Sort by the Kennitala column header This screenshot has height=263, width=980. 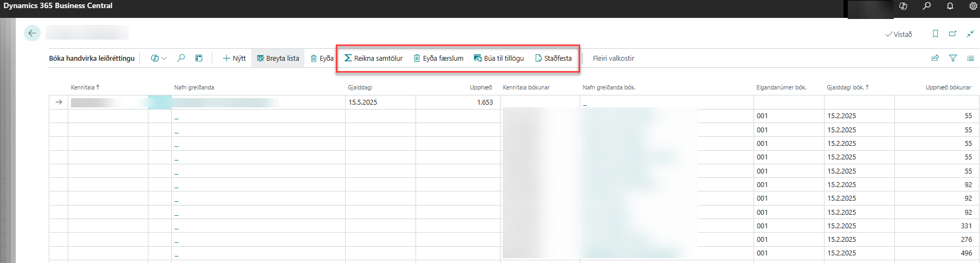point(83,87)
